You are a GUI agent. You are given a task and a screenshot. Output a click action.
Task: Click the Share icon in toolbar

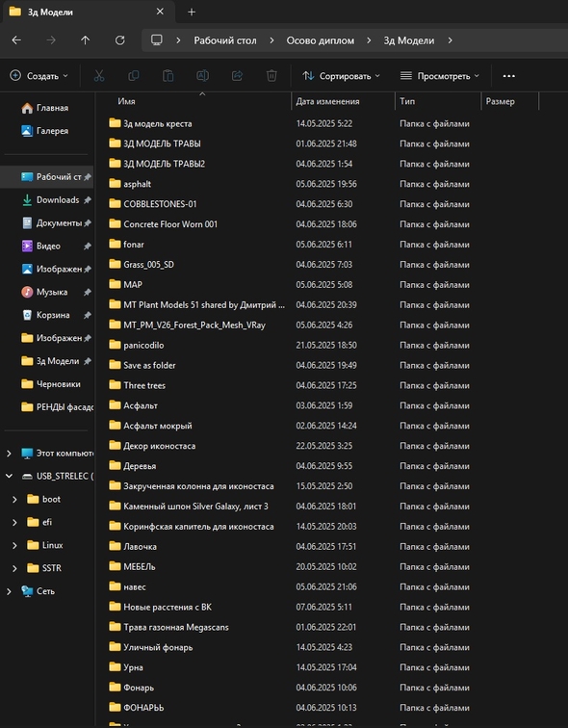(x=237, y=76)
